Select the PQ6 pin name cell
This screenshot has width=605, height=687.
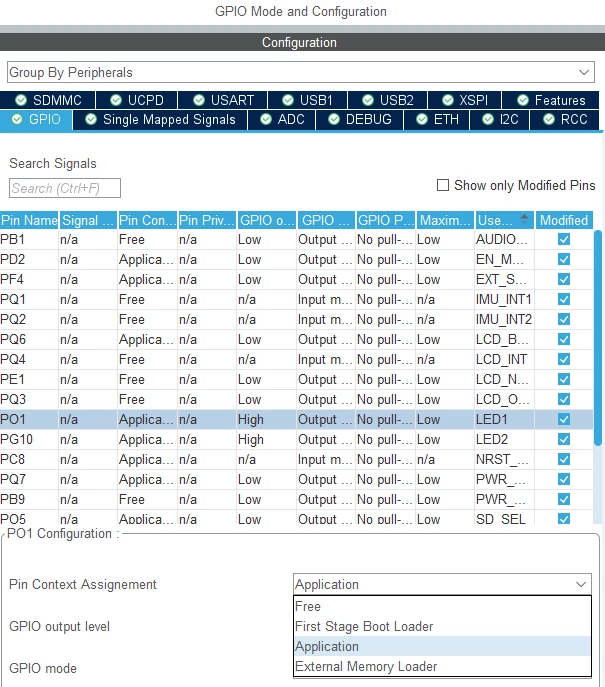(29, 339)
